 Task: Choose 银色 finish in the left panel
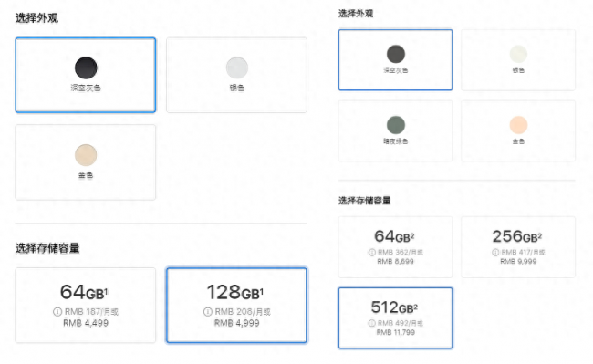tap(237, 75)
